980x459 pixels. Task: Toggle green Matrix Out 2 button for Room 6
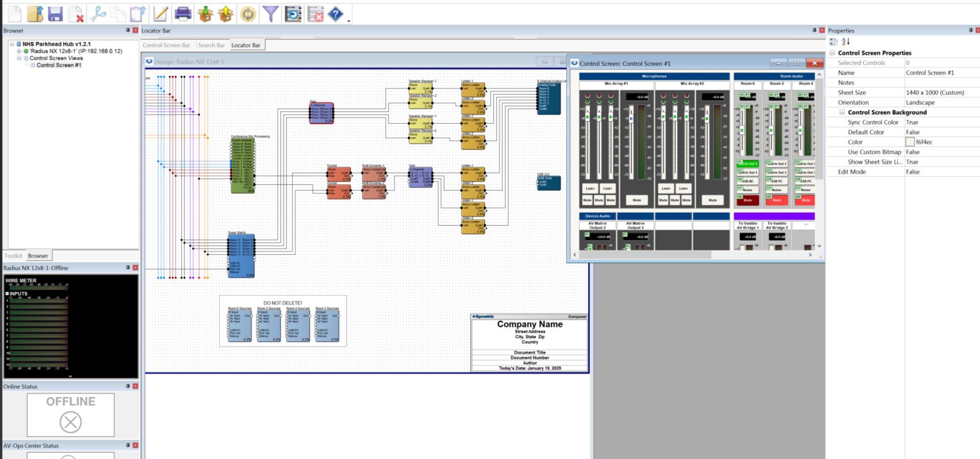click(747, 164)
